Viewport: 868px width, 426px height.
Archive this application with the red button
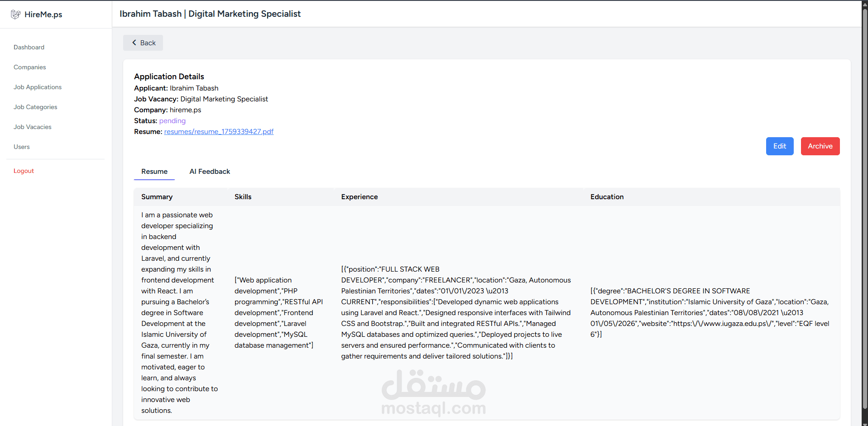(820, 146)
